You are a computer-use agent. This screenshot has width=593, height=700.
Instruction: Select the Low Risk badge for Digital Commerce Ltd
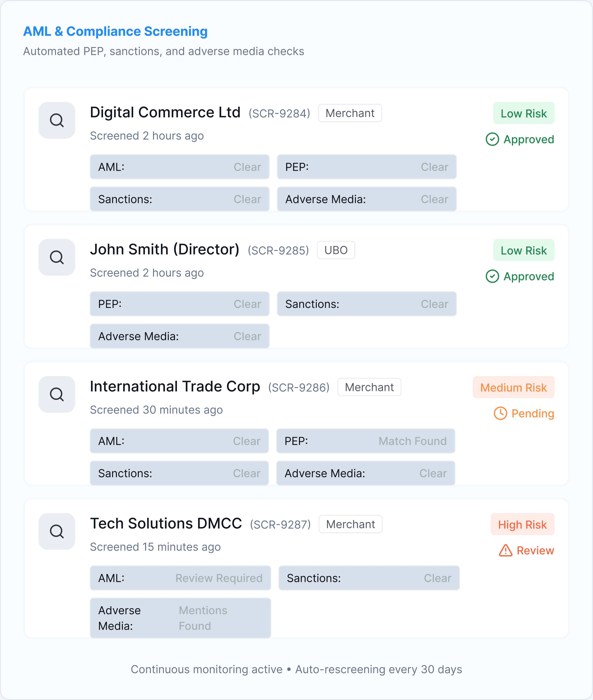point(523,113)
